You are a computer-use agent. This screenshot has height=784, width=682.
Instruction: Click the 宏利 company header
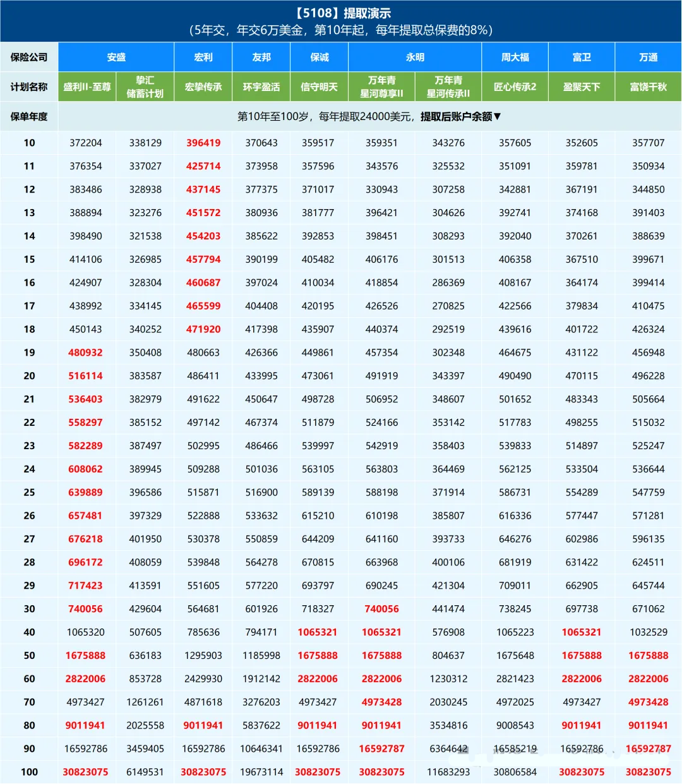pyautogui.click(x=203, y=57)
